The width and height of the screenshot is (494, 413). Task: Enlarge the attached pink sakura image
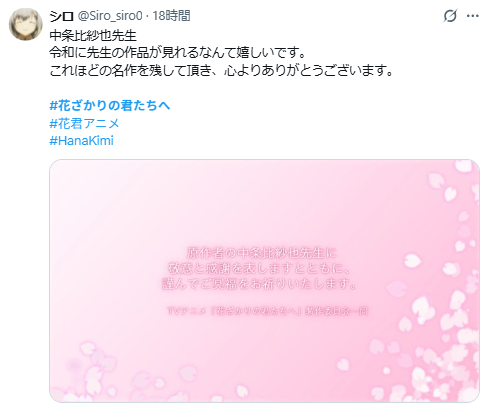(x=264, y=281)
